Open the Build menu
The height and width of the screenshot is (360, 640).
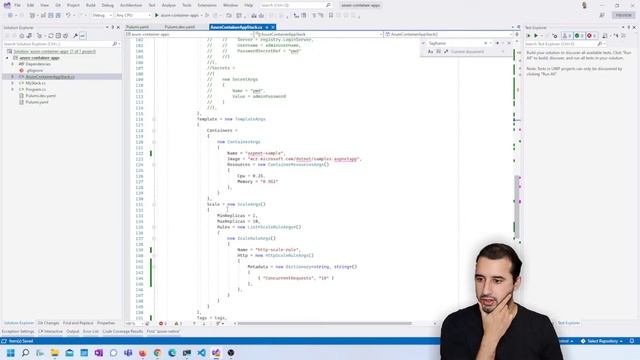point(91,5)
